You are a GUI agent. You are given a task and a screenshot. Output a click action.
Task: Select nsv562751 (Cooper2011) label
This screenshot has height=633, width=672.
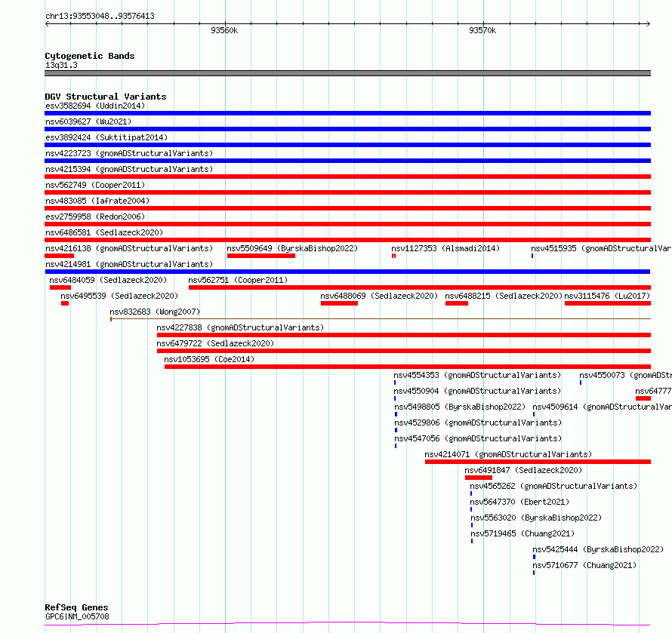point(238,280)
